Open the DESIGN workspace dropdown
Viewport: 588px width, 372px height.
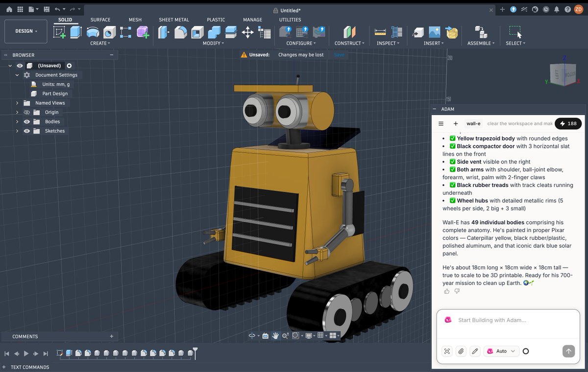point(26,31)
